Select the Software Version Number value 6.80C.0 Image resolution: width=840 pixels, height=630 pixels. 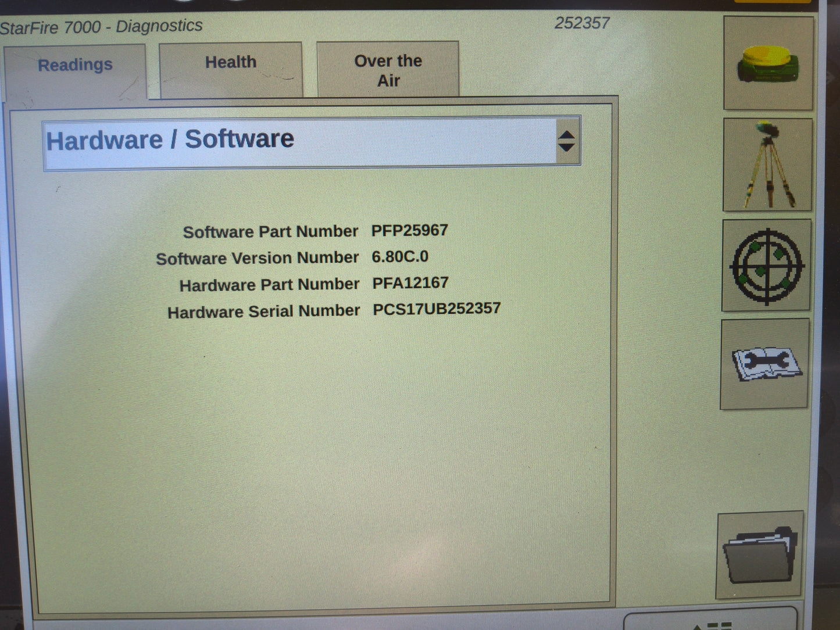click(x=400, y=256)
